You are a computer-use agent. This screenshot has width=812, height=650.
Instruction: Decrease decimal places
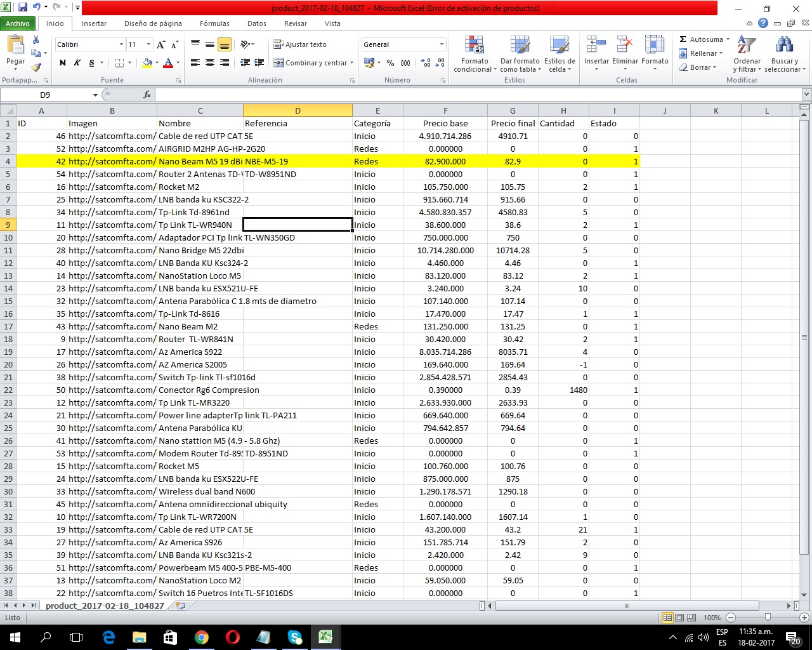[440, 63]
